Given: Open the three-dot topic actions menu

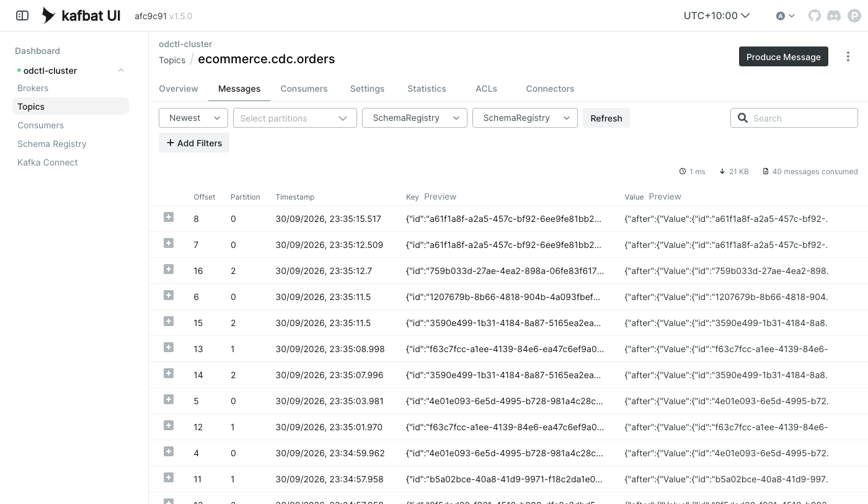Looking at the screenshot, I should [848, 56].
